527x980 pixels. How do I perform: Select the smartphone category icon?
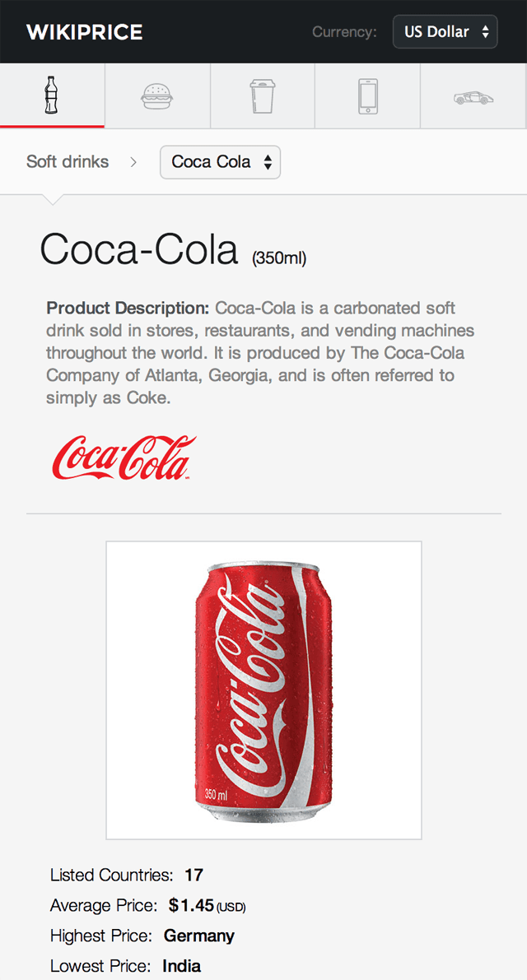pyautogui.click(x=368, y=96)
